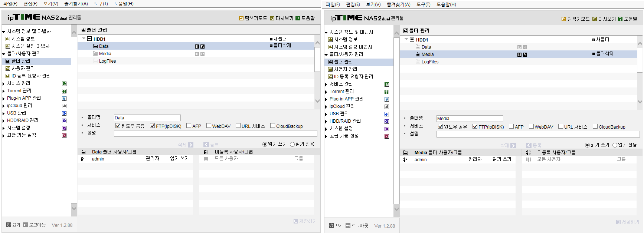The width and height of the screenshot is (644, 235).
Task: Uncheck FTP(ipDISK) in the right window
Action: (475, 126)
